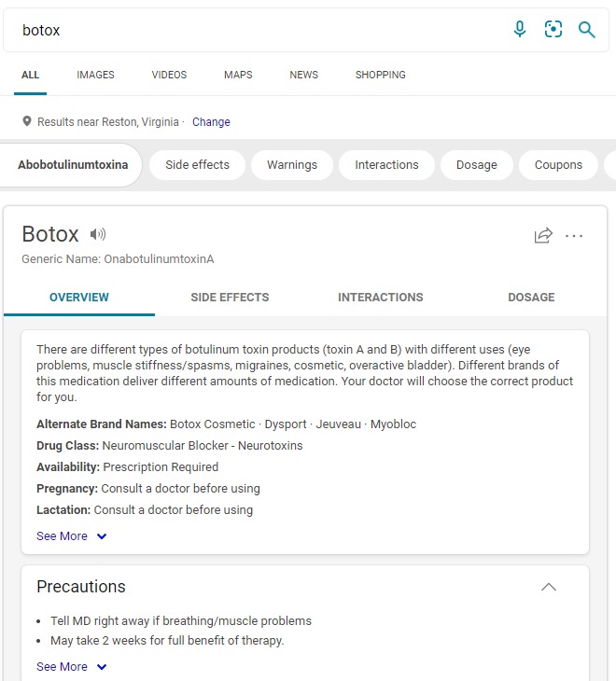Screen dimensions: 616x681
Task: Open the three-dot more options menu
Action: [574, 236]
